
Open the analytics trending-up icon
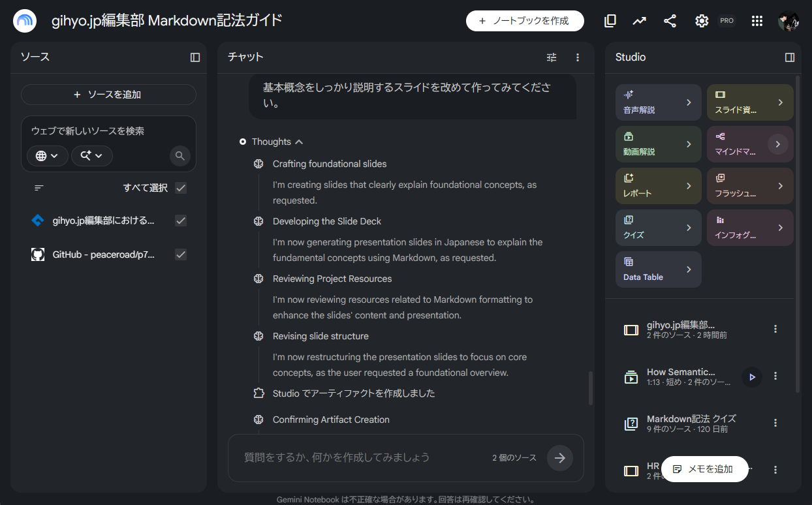click(640, 21)
